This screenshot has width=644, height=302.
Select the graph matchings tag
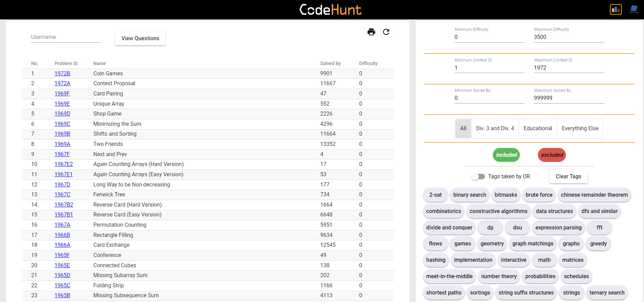[533, 244]
